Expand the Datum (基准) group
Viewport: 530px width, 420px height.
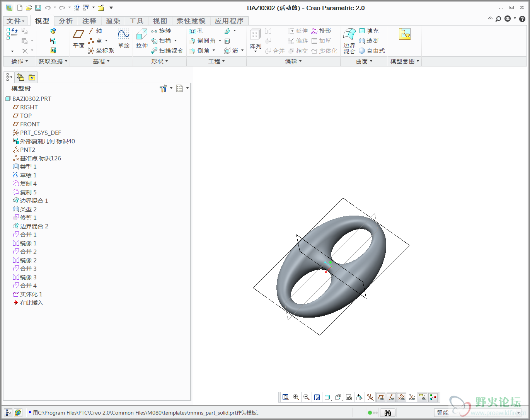tap(101, 61)
